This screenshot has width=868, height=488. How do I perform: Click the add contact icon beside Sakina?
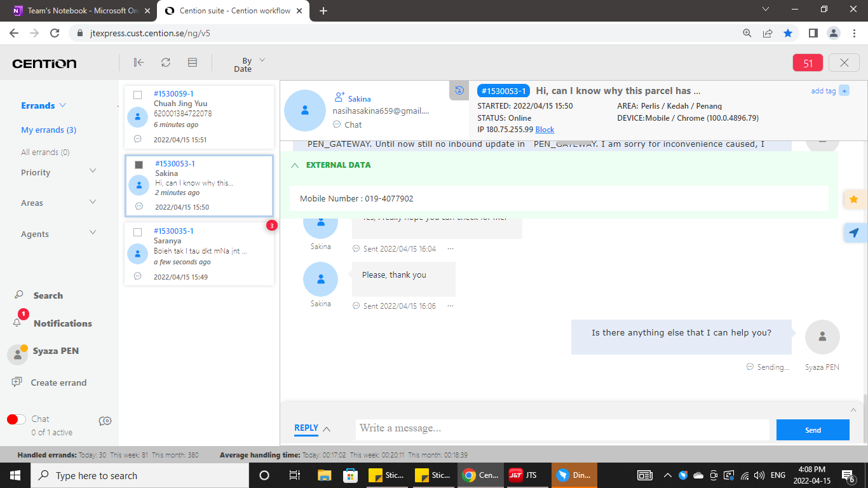339,98
